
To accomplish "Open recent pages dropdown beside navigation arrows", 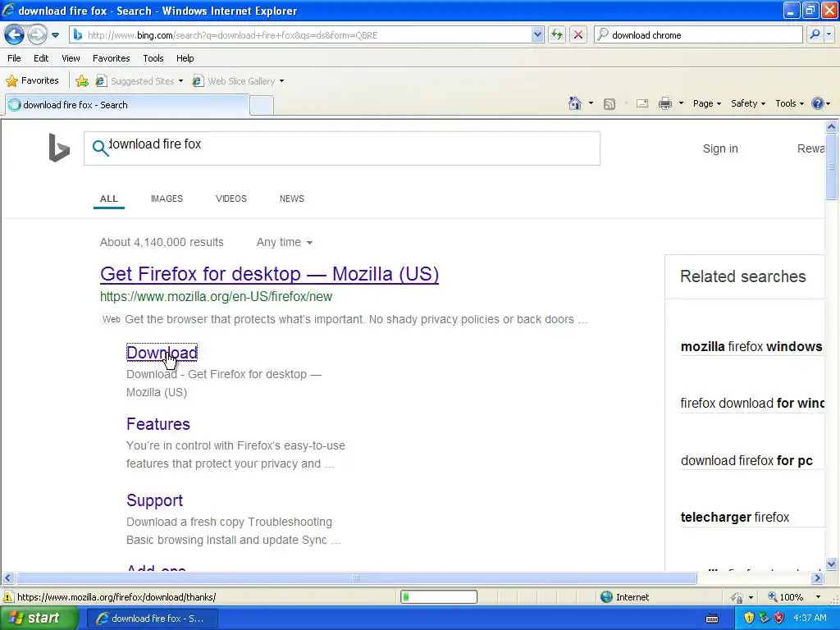I will (55, 35).
